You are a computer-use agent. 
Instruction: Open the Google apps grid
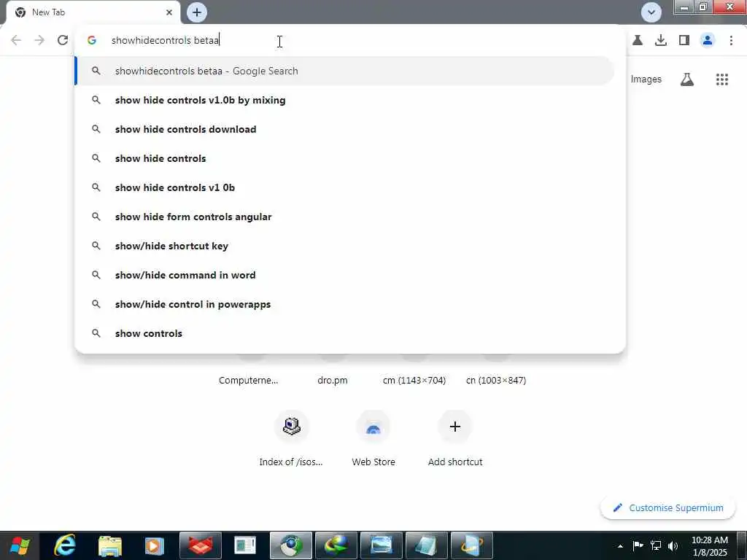click(x=721, y=79)
